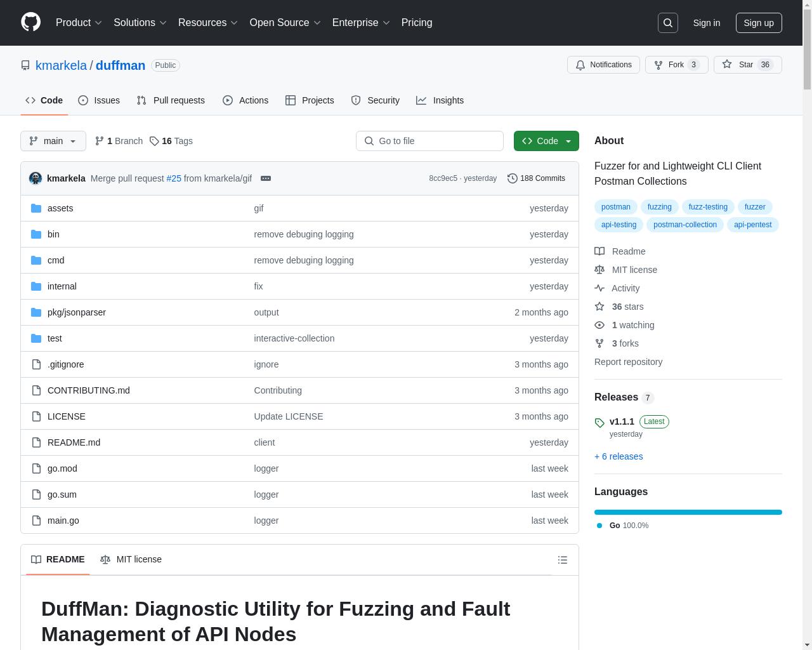
Task: Open Notifications bell button
Action: click(603, 65)
